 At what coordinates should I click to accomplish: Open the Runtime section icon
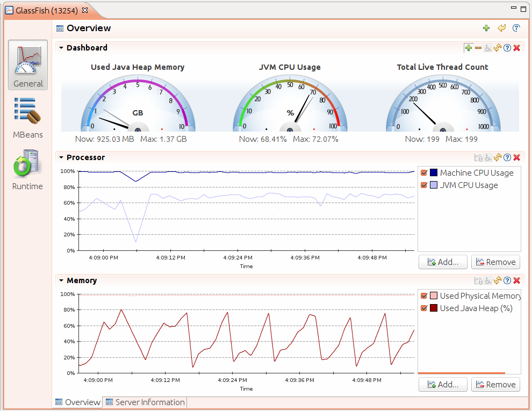tap(27, 170)
